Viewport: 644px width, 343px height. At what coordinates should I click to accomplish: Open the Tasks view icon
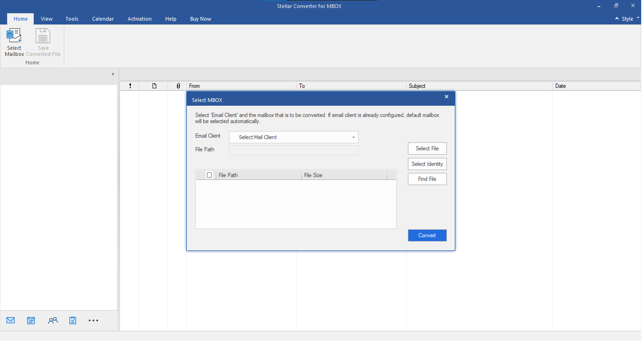tap(72, 320)
